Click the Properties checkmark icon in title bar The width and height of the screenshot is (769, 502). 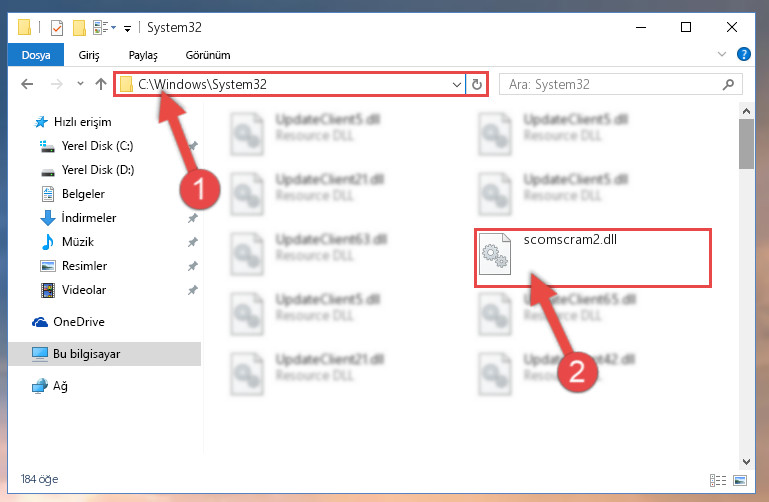(57, 27)
